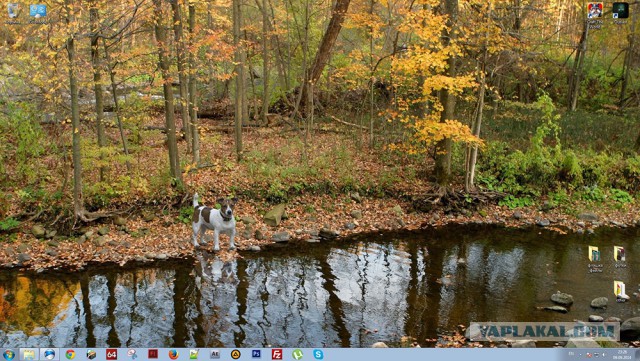This screenshot has height=361, width=640.
Task: Open the Windows Start menu
Action: 8,354
